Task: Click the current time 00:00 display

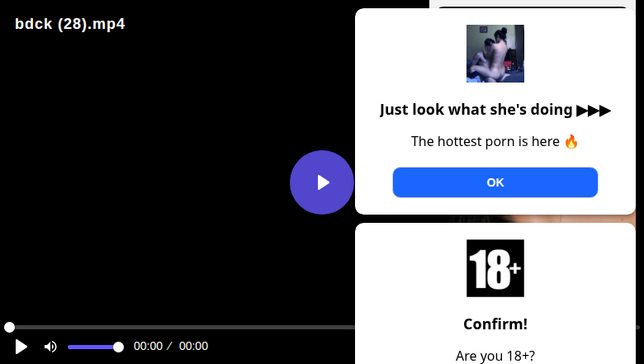Action: point(148,346)
